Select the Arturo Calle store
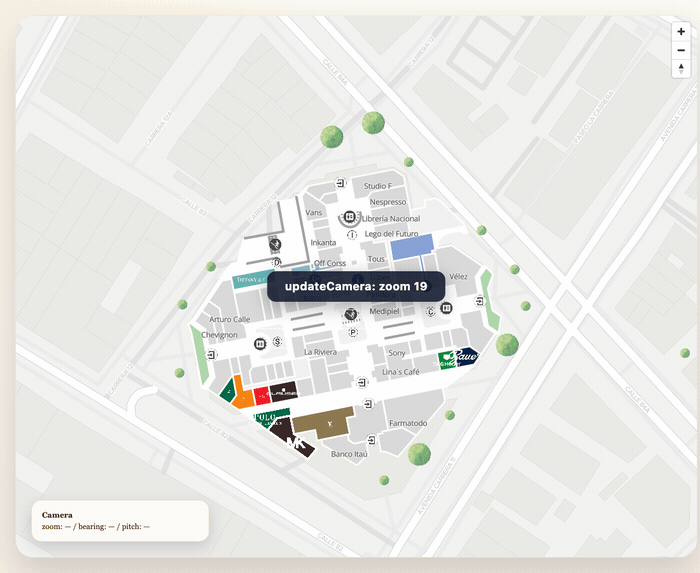700x573 pixels. pyautogui.click(x=230, y=320)
